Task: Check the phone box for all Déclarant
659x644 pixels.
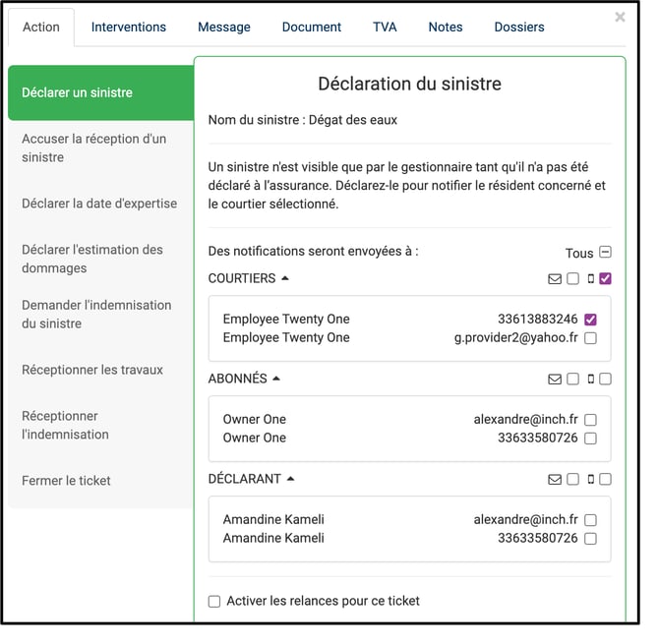Action: (x=605, y=480)
